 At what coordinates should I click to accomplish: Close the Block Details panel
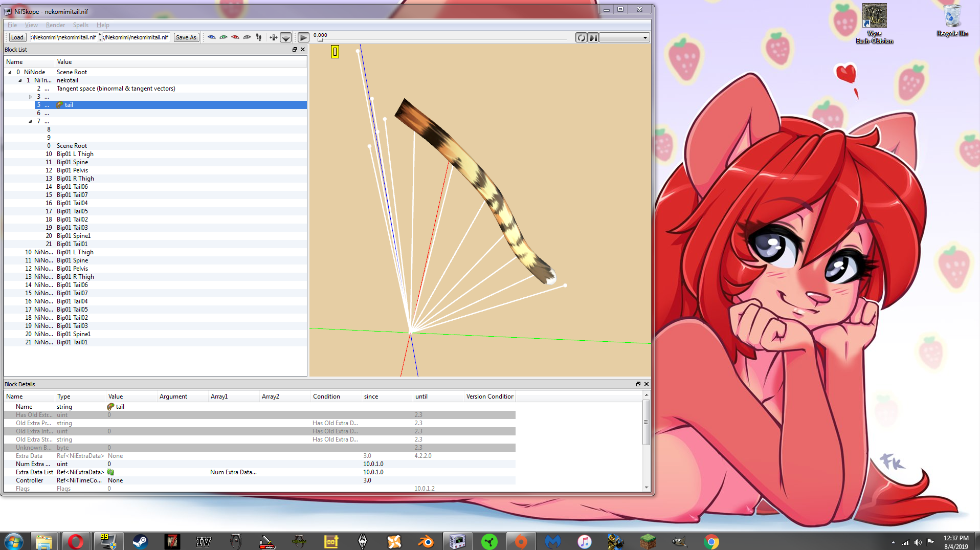pyautogui.click(x=647, y=384)
